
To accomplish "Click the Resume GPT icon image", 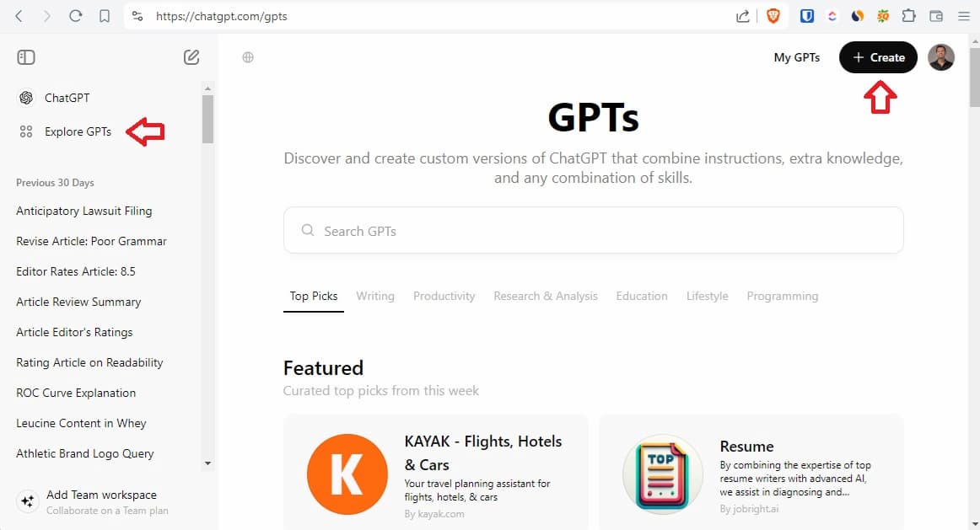I will pyautogui.click(x=663, y=474).
